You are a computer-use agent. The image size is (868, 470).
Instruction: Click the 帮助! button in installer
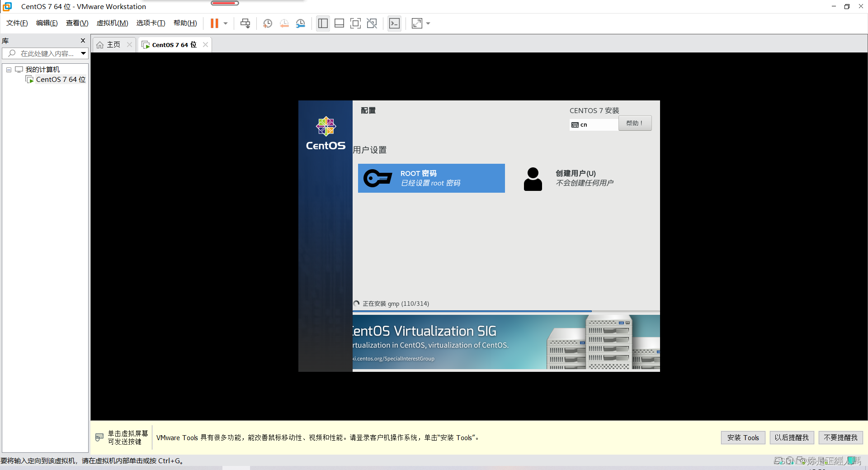click(x=635, y=123)
